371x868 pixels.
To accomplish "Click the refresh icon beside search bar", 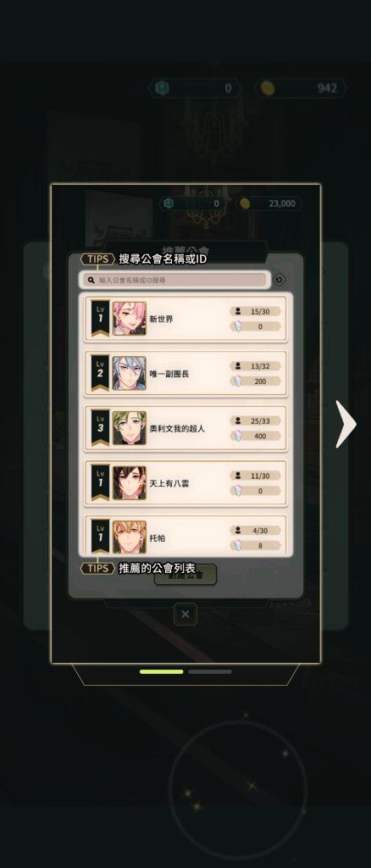I will click(x=280, y=280).
